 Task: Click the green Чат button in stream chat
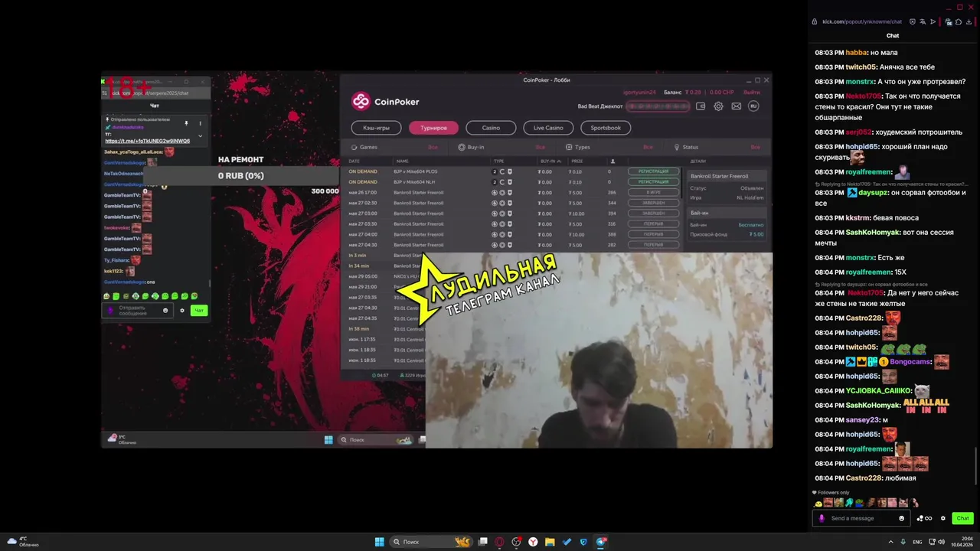pyautogui.click(x=199, y=310)
